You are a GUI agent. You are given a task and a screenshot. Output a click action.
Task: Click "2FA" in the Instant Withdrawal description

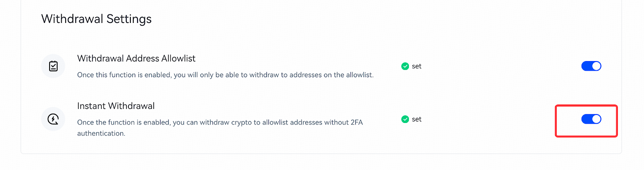click(357, 122)
